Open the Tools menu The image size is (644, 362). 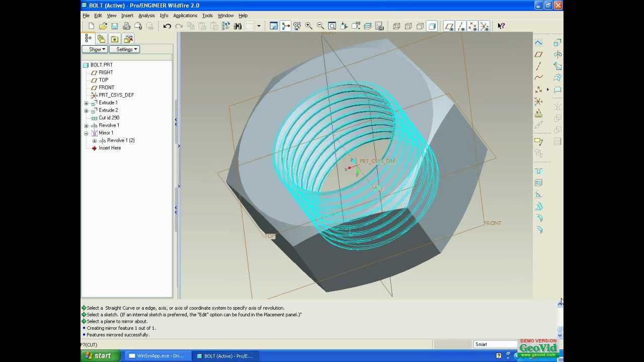(207, 16)
